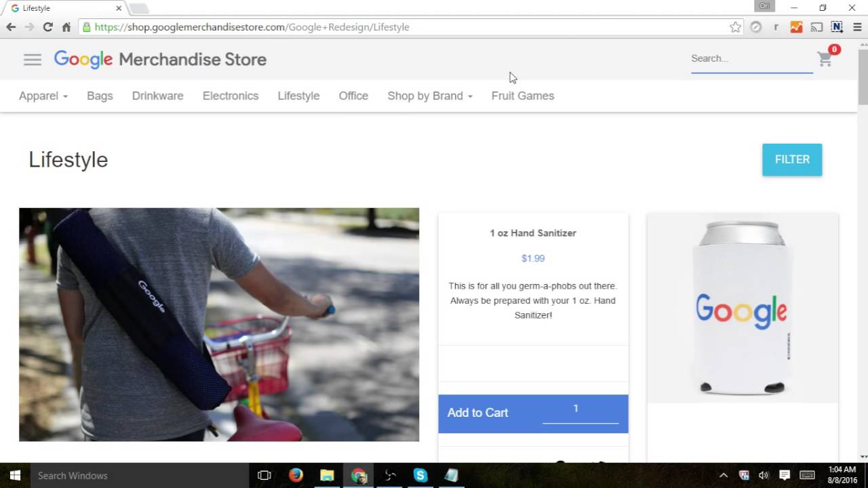
Task: Expand the Shop by Brand dropdown
Action: point(430,96)
